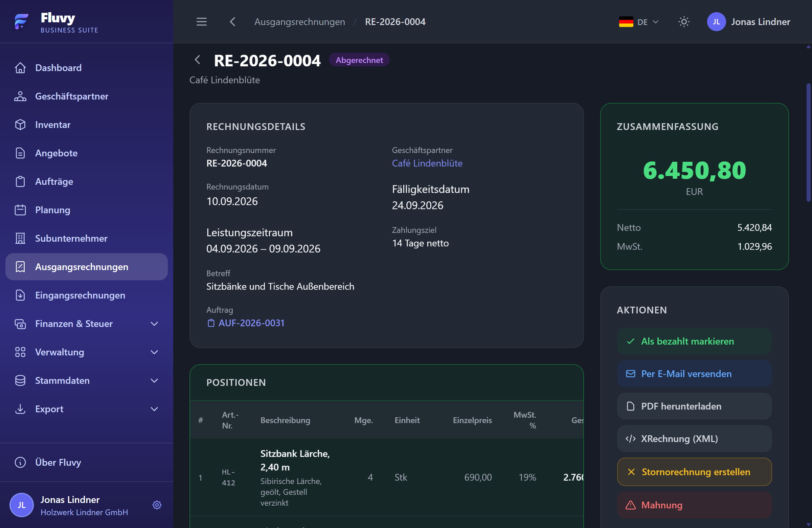The width and height of the screenshot is (812, 528).
Task: Expand the Finanzen & Steuer section
Action: point(87,324)
